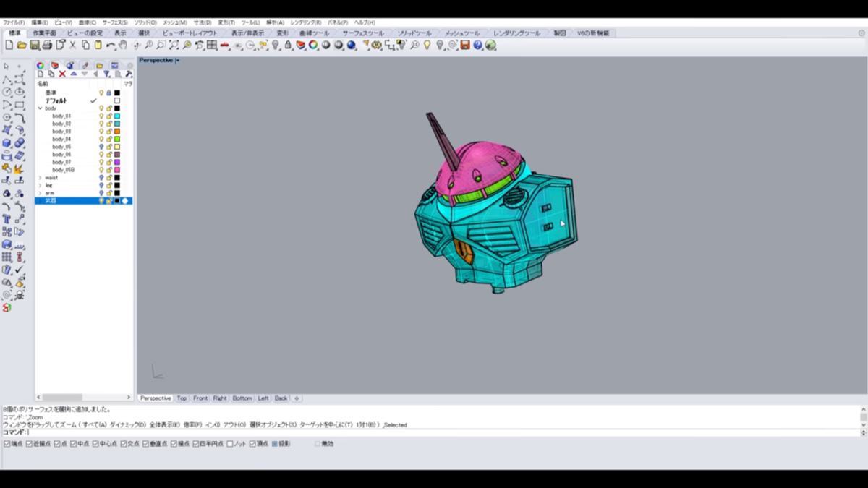Collapse the body layer group

[40, 108]
